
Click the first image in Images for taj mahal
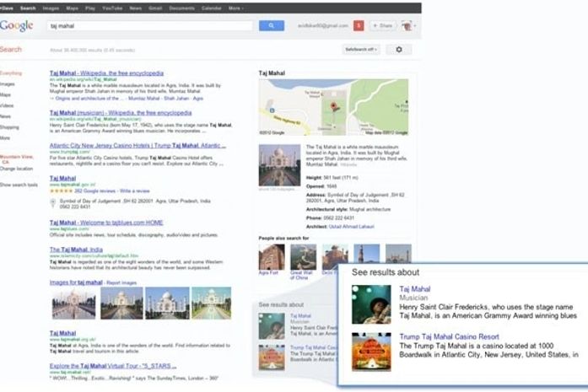coord(74,303)
